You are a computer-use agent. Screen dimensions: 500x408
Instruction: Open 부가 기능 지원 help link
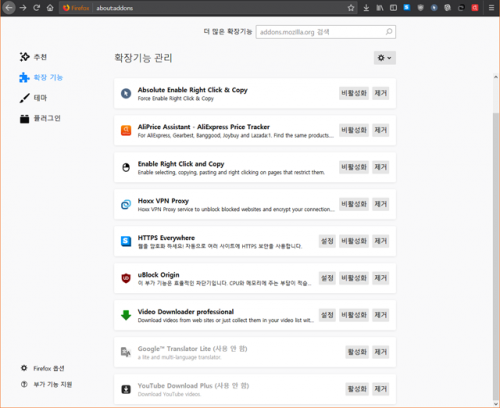[46, 384]
